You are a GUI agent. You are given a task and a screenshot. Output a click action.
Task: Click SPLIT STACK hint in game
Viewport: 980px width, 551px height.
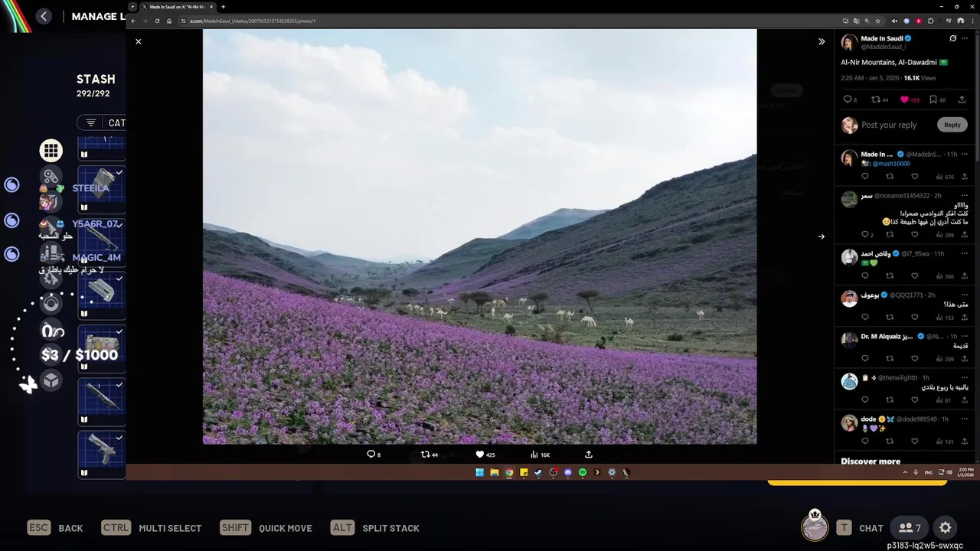pyautogui.click(x=375, y=528)
